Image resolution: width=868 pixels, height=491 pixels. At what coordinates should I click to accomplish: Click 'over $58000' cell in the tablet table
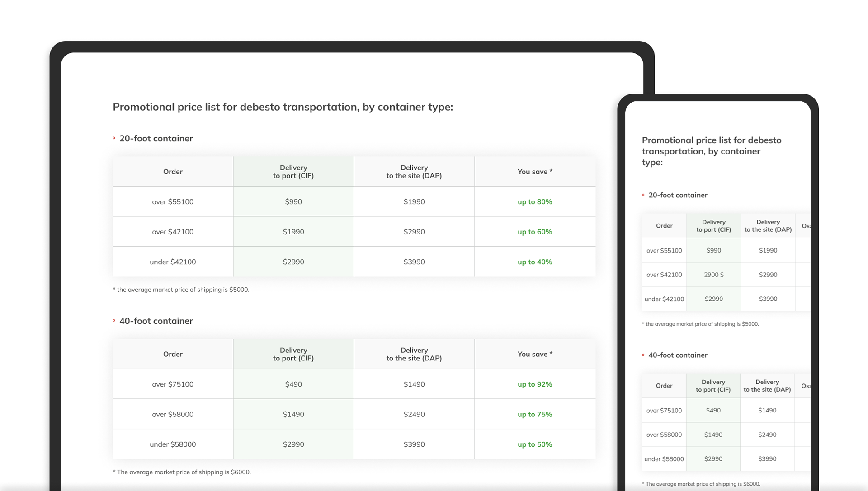(x=173, y=414)
